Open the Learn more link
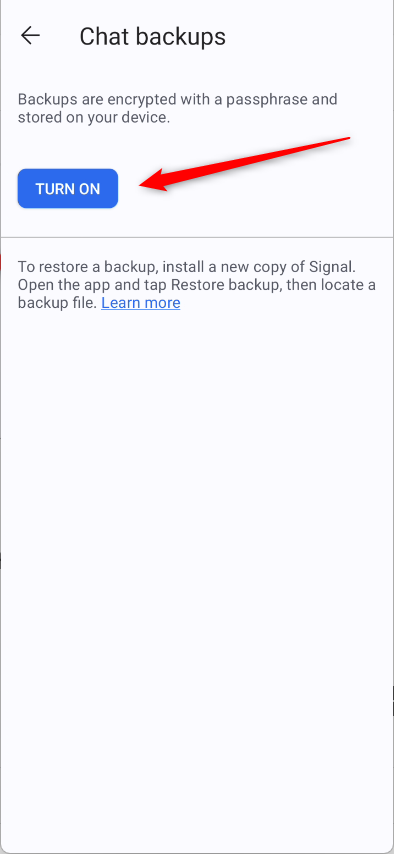This screenshot has height=854, width=394. pyautogui.click(x=141, y=303)
